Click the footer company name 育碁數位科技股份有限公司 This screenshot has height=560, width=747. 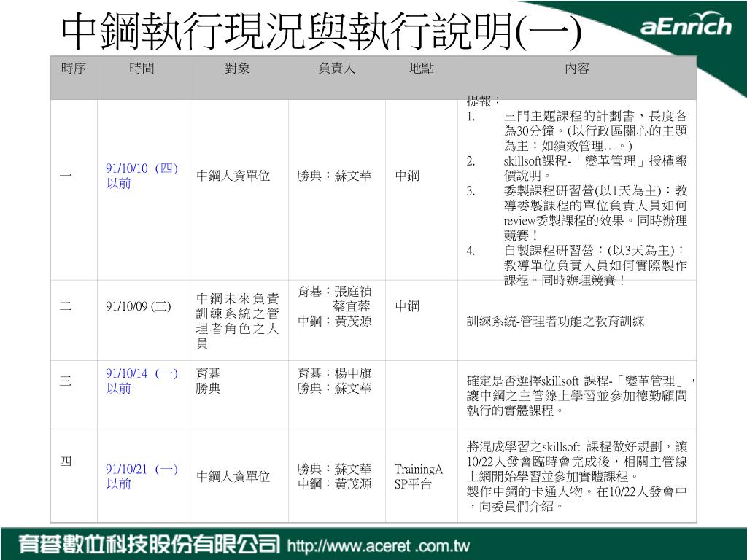point(149,545)
